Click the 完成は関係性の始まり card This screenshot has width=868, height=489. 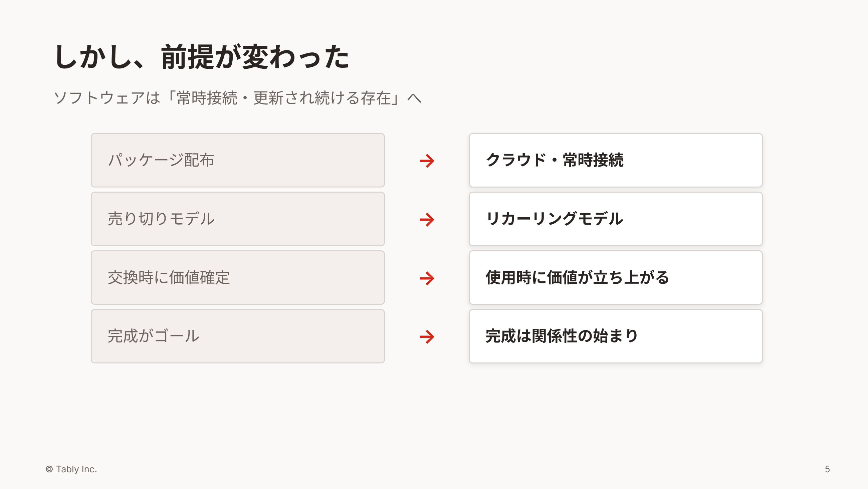point(615,336)
